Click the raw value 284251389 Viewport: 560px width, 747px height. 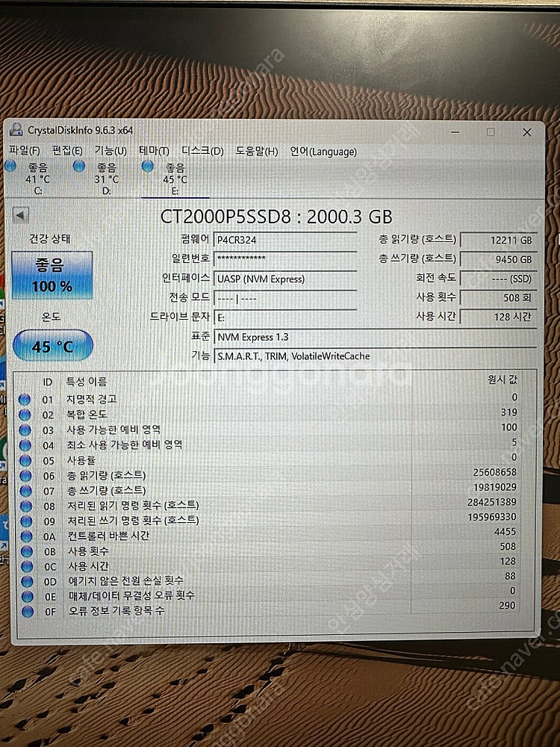[492, 502]
